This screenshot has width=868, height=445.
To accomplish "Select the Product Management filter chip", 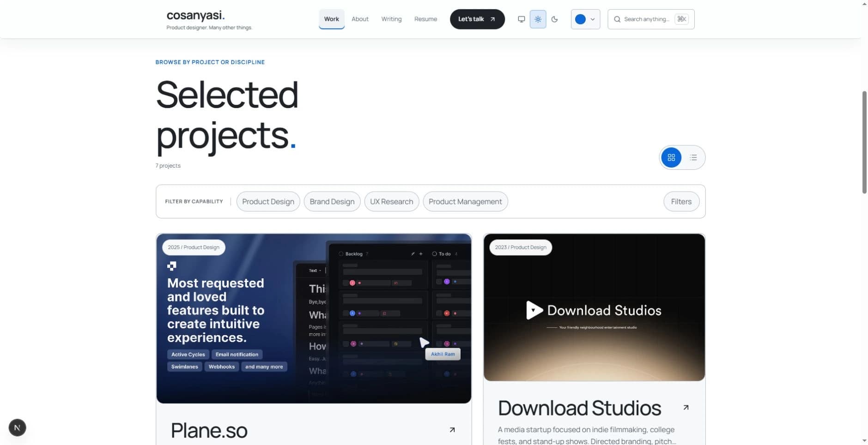I will click(x=465, y=202).
